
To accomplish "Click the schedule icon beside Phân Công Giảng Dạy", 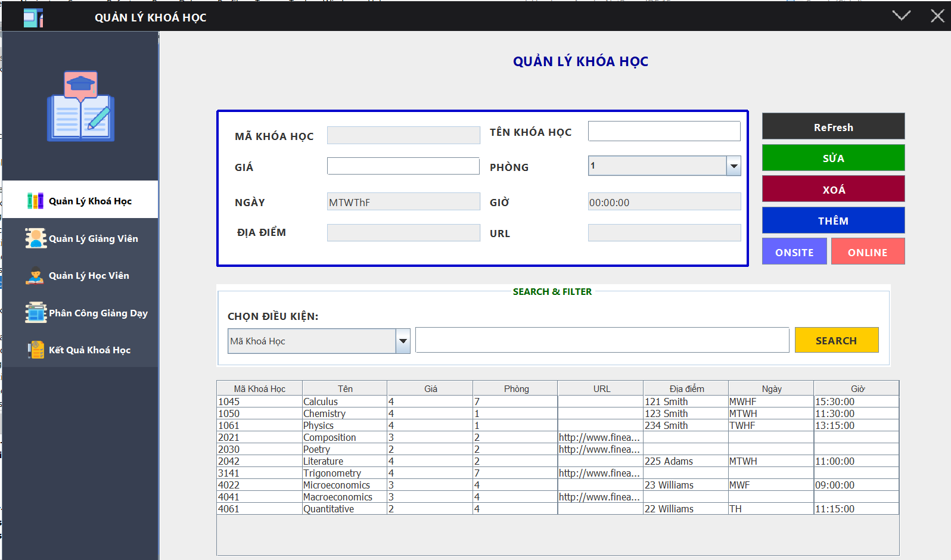I will (35, 313).
